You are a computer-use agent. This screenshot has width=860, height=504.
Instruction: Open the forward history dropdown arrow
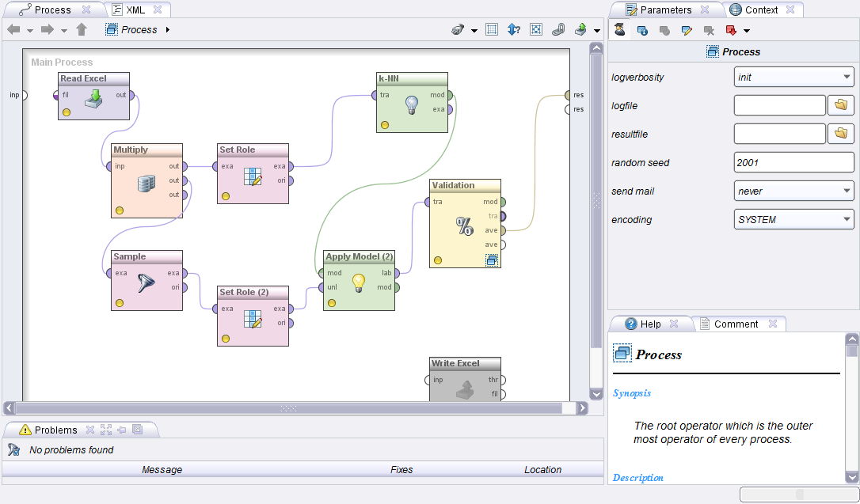(63, 31)
